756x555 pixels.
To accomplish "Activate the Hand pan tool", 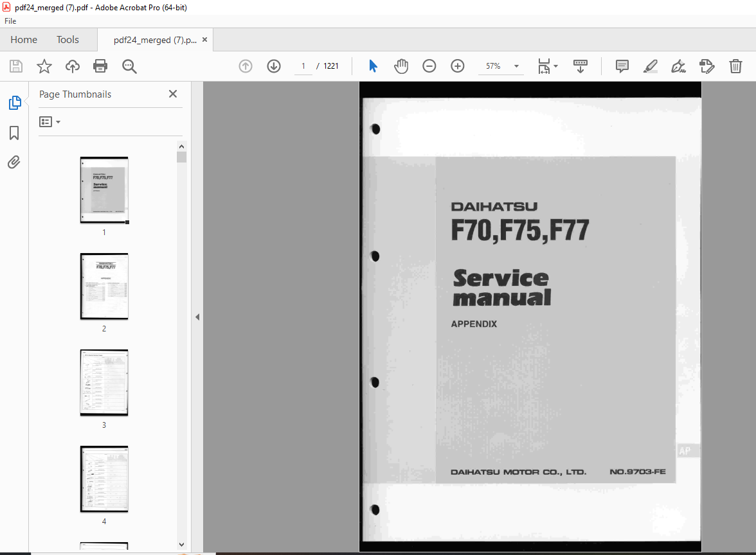I will click(401, 66).
